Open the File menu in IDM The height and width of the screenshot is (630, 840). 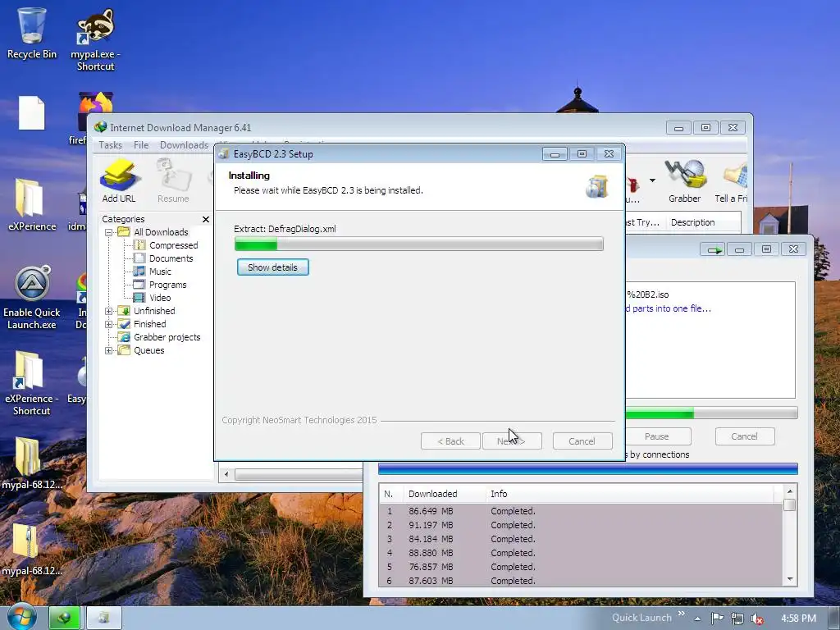click(x=141, y=145)
